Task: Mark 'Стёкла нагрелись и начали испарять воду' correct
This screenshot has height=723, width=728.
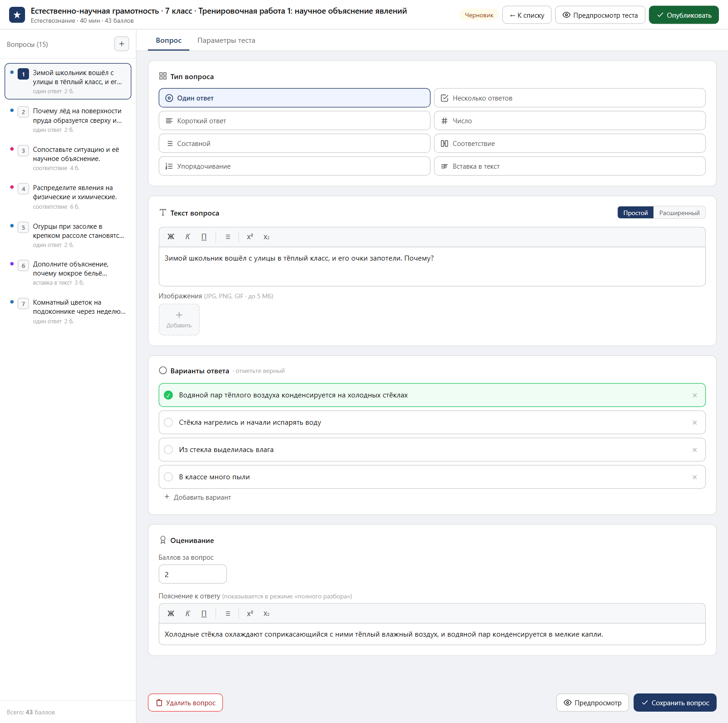Action: (x=168, y=422)
